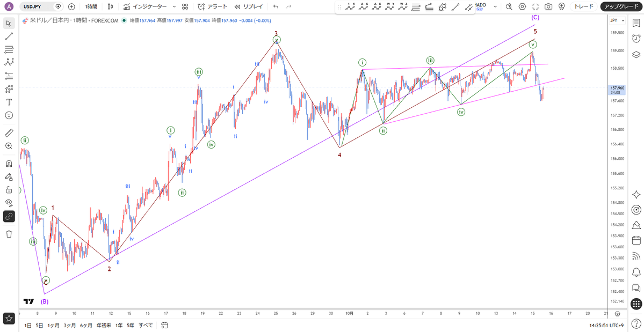Select Fib retracement favorite tool

click(416, 6)
